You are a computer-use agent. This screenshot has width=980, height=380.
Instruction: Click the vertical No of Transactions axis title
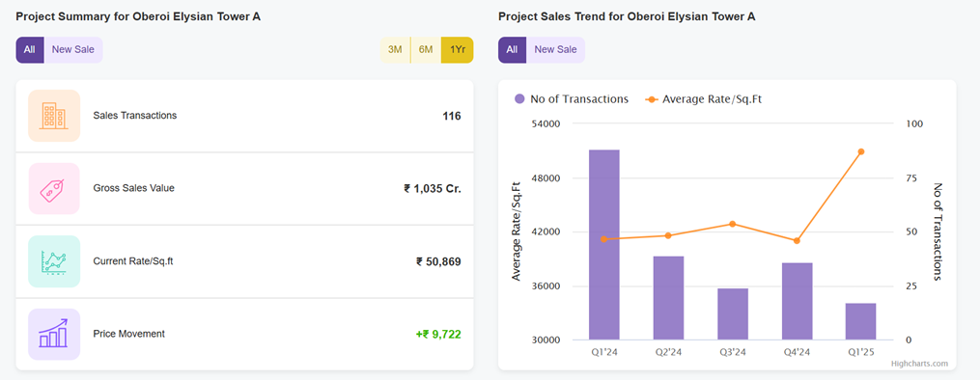(x=937, y=231)
